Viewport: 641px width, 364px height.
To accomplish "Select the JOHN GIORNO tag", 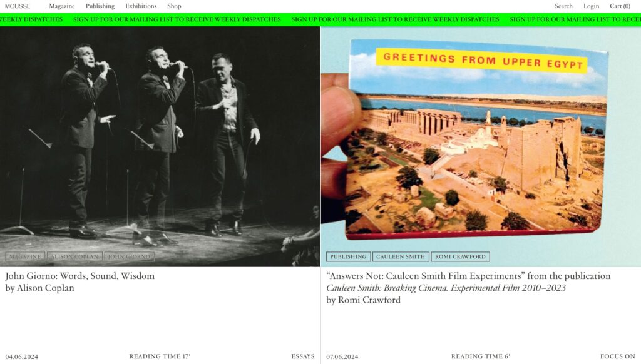I will 129,256.
